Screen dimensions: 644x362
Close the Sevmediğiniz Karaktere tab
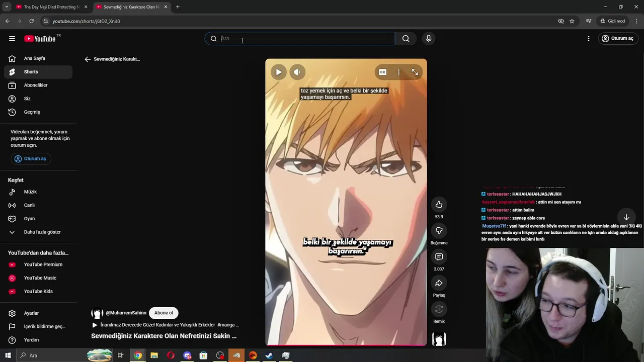(x=166, y=7)
